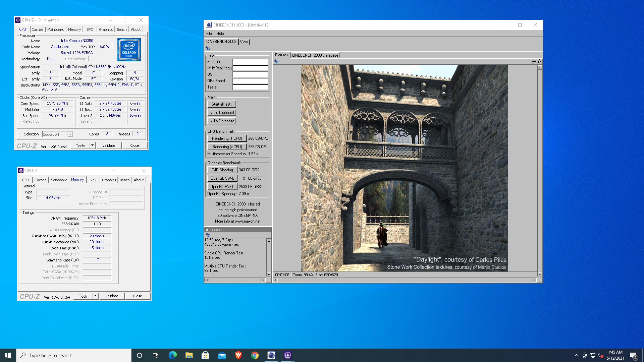The width and height of the screenshot is (644, 362).
Task: Click the To Clipboard button
Action: [222, 113]
